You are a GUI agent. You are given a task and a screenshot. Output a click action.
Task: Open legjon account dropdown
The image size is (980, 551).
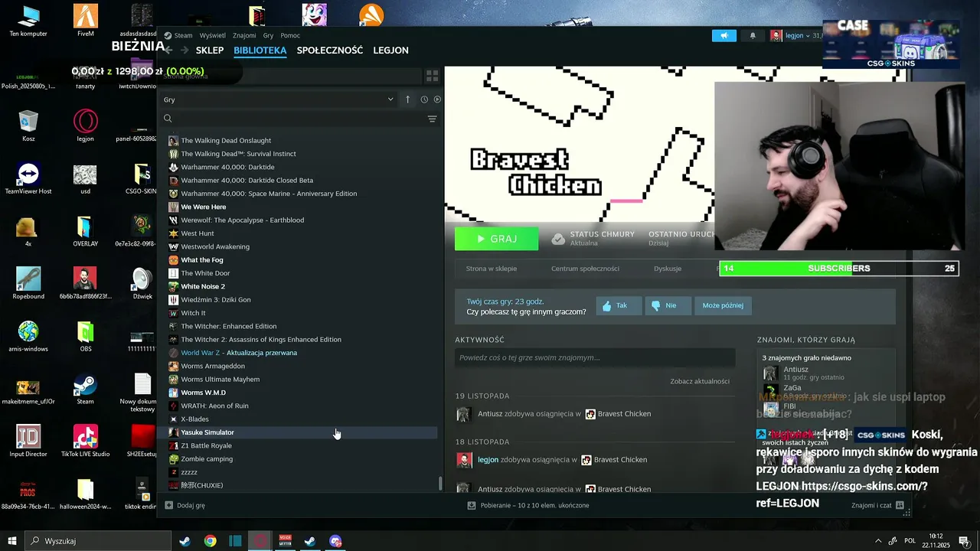[795, 35]
